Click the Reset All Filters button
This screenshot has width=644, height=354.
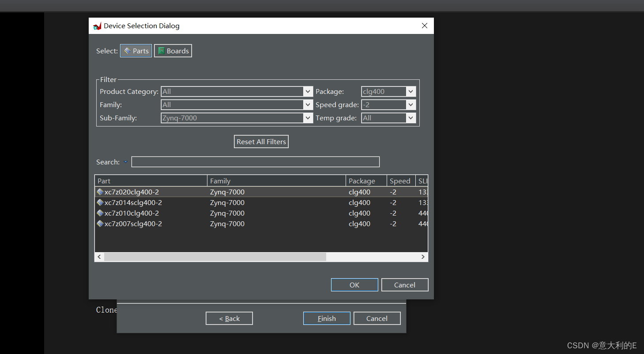[261, 142]
